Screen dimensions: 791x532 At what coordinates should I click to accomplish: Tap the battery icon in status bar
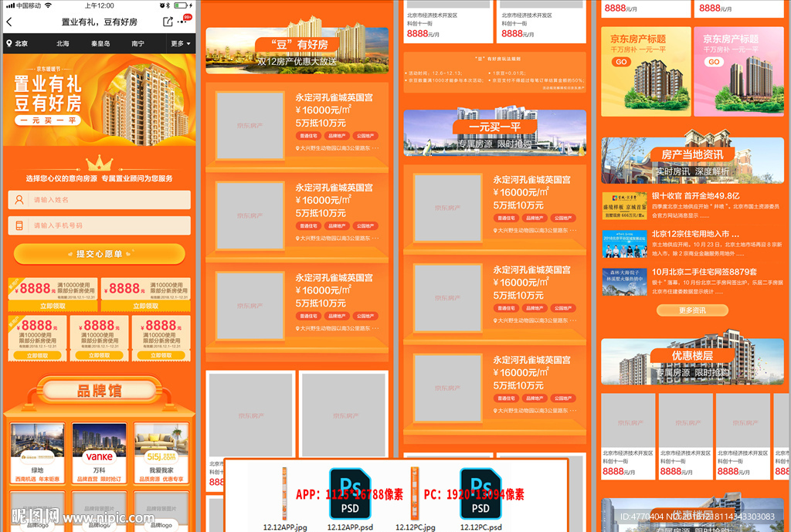(181, 5)
